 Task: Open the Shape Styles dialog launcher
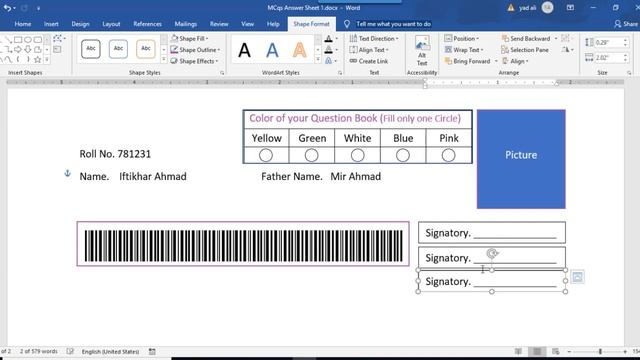tap(222, 73)
